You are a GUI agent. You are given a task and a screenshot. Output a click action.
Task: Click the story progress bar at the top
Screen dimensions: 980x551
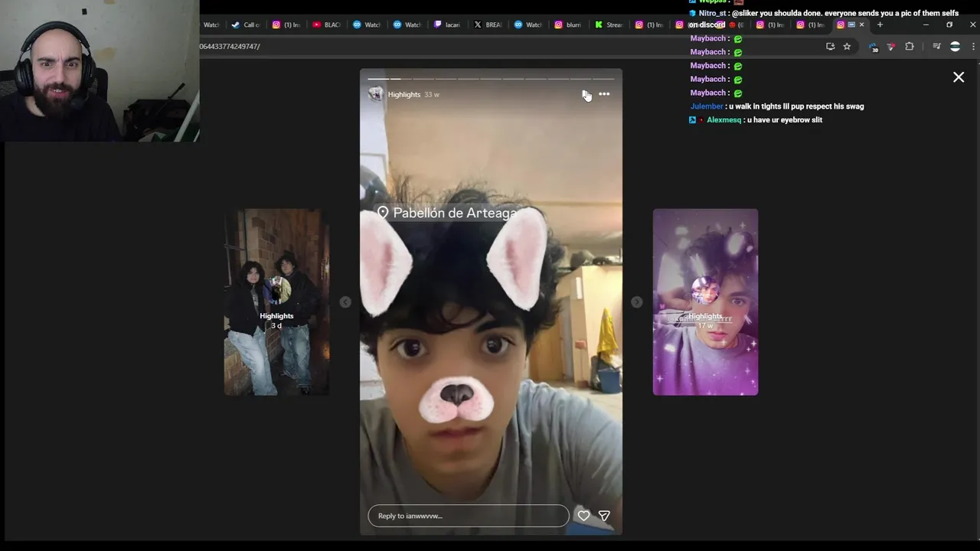[x=491, y=78]
